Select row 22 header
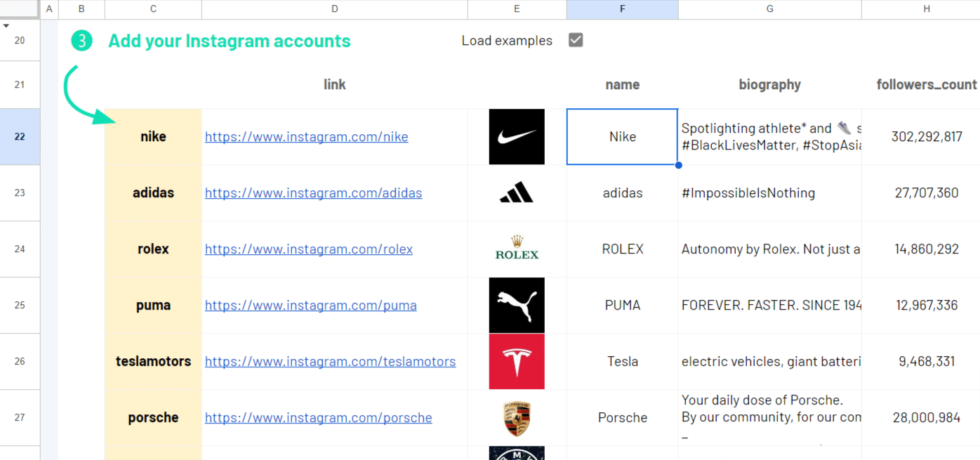980x460 pixels. coord(20,137)
